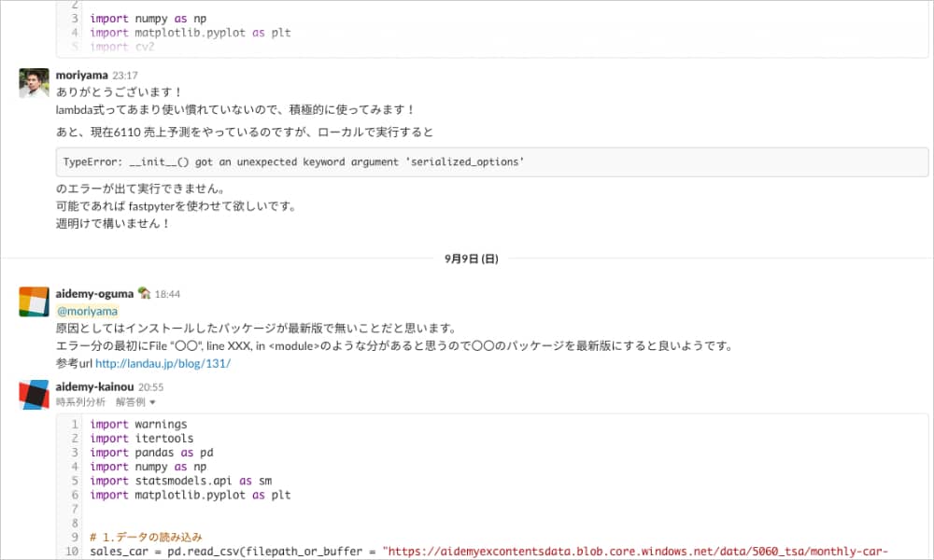Viewport: 934px width, 560px height.
Task: Click aidemy-kainou's profile avatar
Action: tap(33, 395)
